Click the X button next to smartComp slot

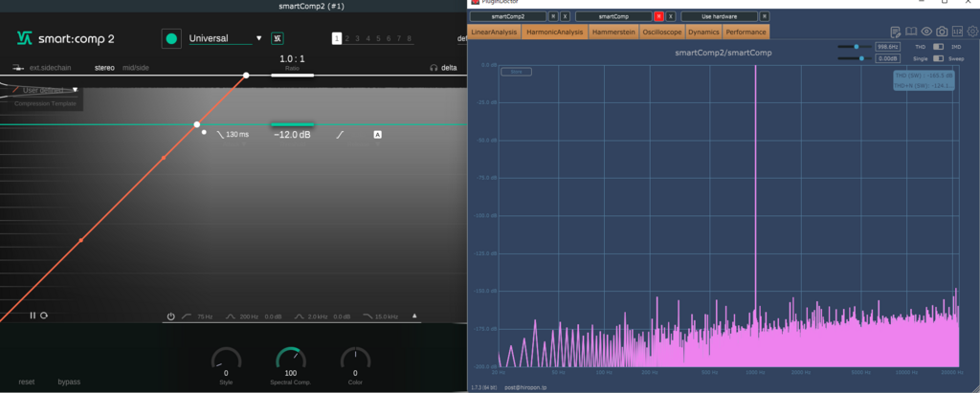(671, 16)
